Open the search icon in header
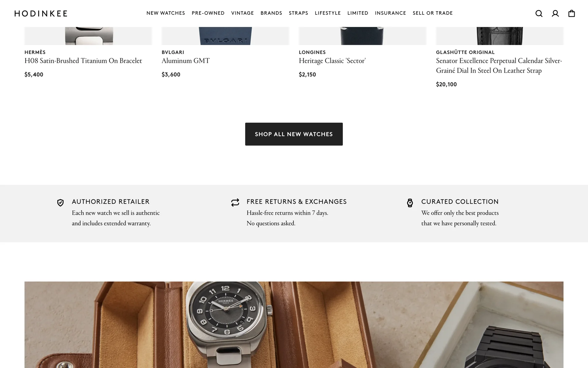588x368 pixels. (539, 13)
